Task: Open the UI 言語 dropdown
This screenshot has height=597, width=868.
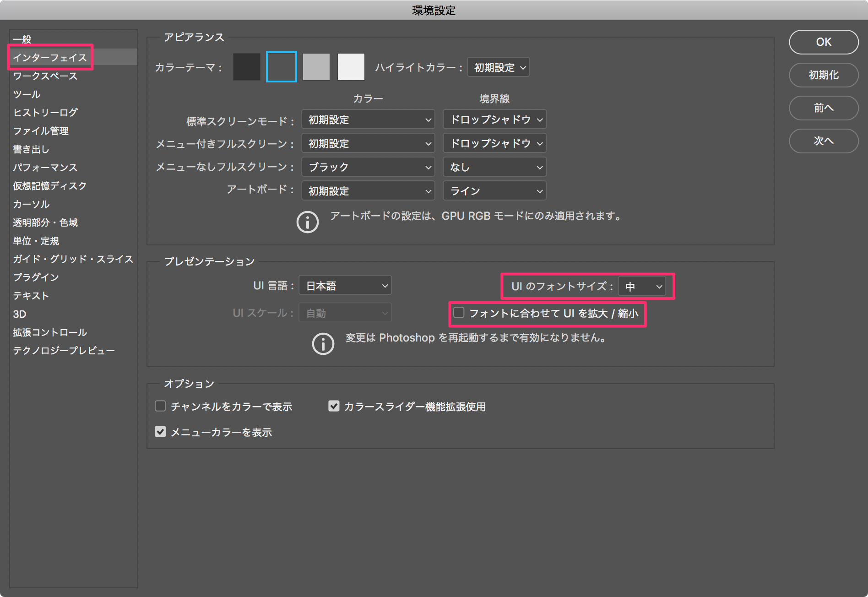Action: (x=345, y=286)
